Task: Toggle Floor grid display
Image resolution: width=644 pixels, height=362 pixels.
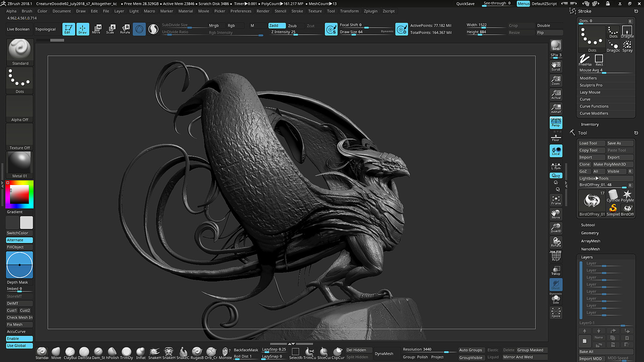Action: pos(556,137)
